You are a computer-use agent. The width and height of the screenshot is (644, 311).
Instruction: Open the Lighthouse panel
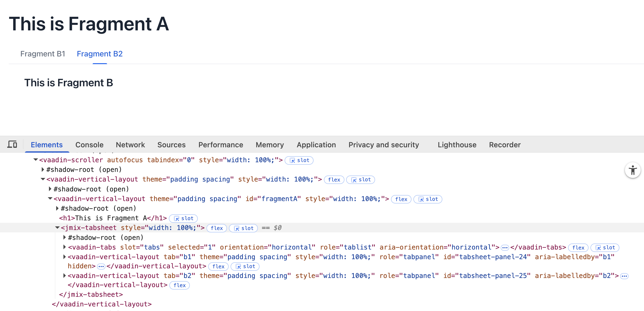click(x=457, y=145)
